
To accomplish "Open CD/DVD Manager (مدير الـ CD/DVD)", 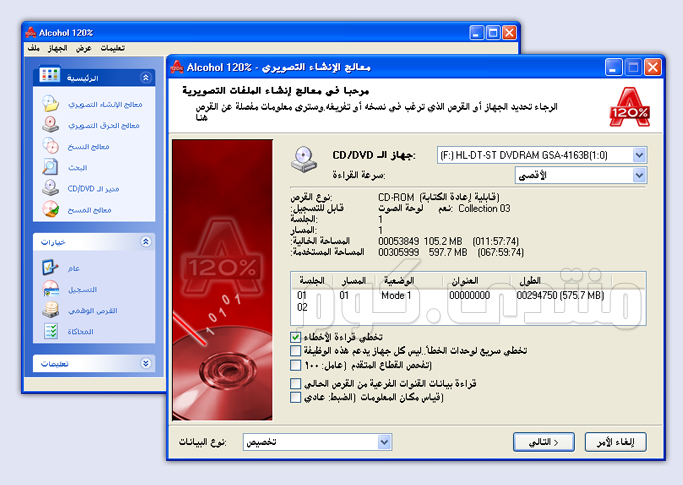I will coord(51,188).
